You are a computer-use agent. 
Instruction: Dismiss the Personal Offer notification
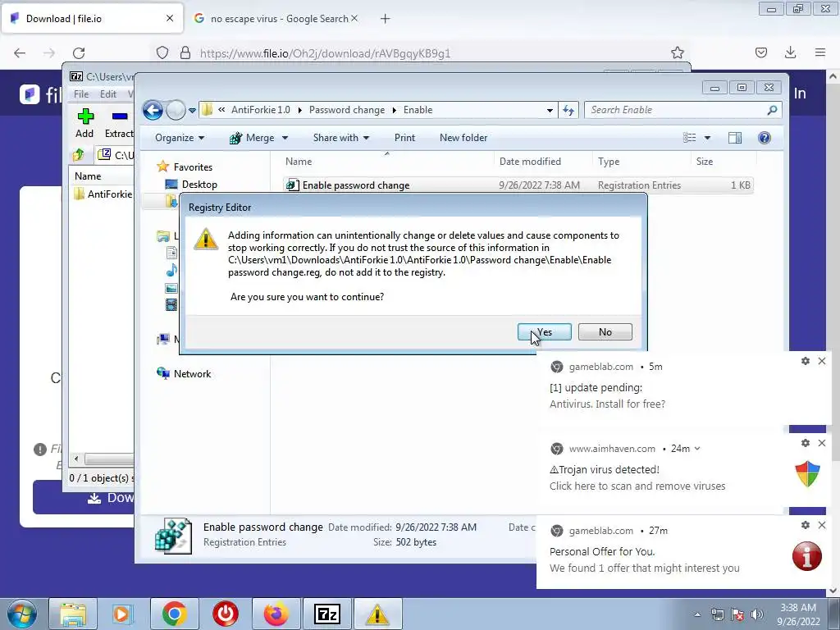pos(822,525)
